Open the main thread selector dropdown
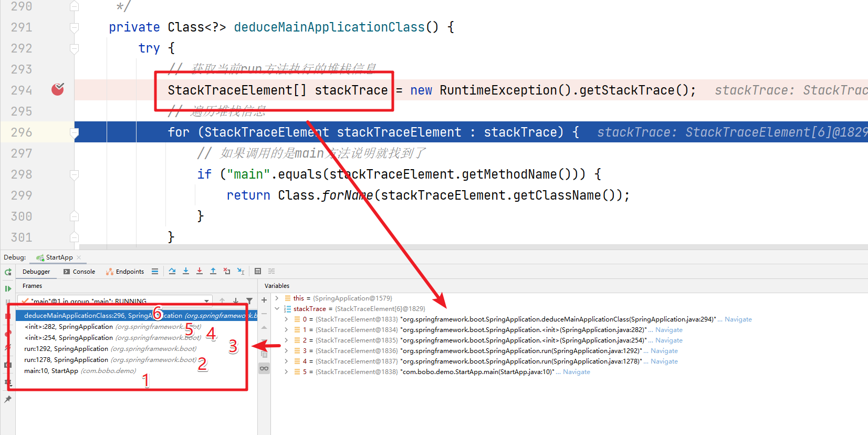868x435 pixels. coord(207,301)
